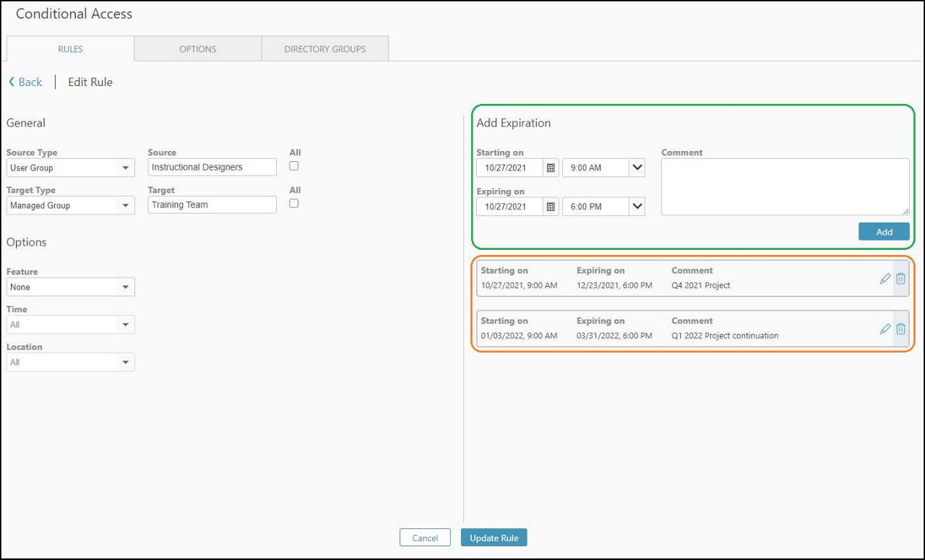Open the Starting on calendar picker

[x=551, y=168]
